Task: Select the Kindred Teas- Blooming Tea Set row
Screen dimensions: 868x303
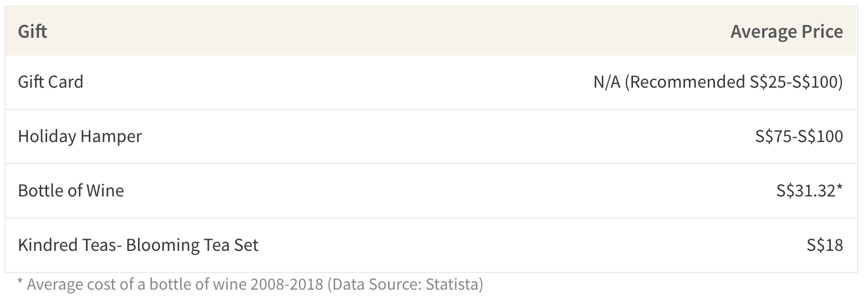Action: tap(431, 245)
